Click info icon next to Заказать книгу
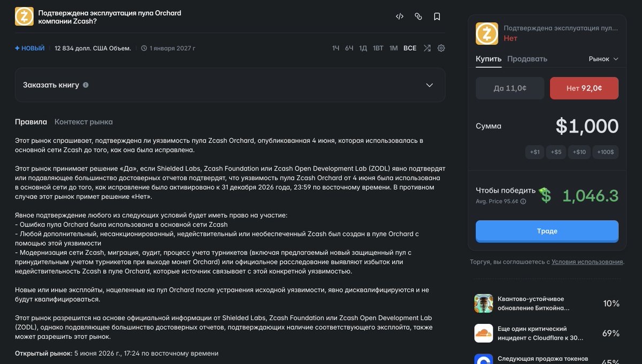 point(86,85)
